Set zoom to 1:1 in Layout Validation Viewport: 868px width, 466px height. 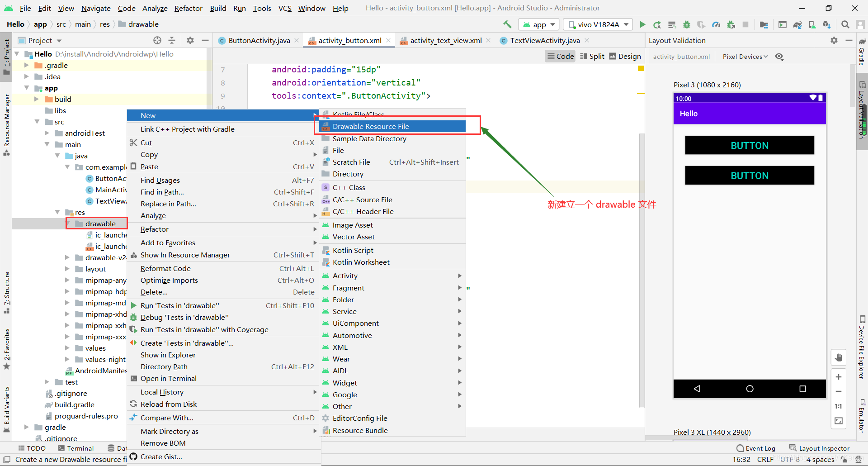(x=839, y=406)
